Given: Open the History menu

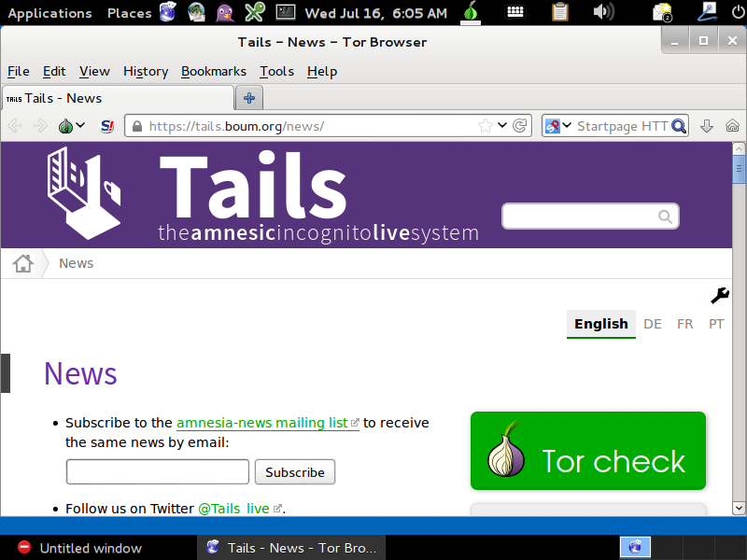Looking at the screenshot, I should coord(146,72).
